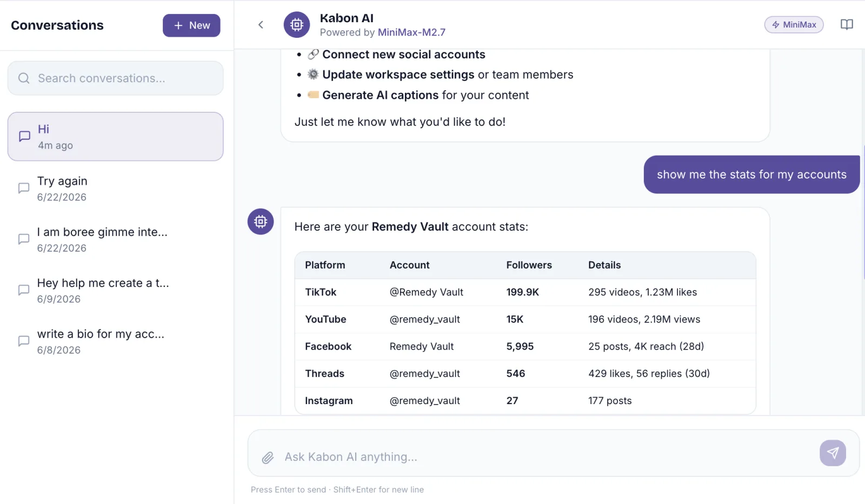Screen dimensions: 865x504
Task: Click the send message paper-plane button
Action: [x=833, y=453]
